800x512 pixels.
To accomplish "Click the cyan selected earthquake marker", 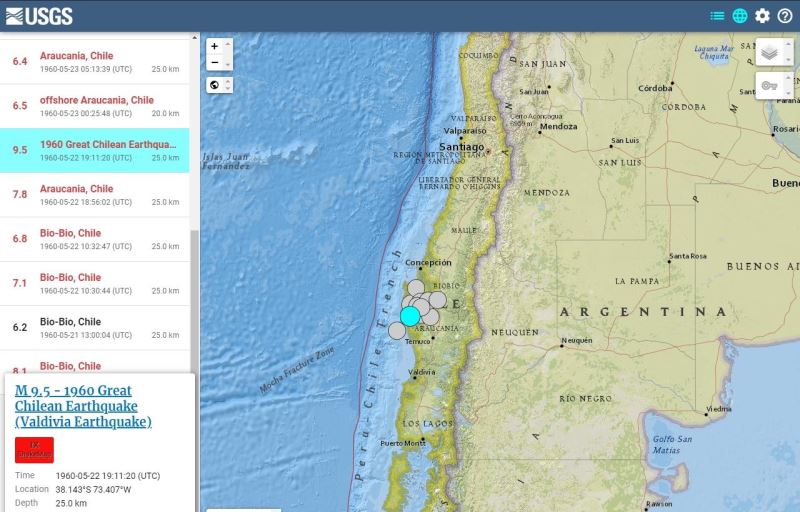I will pos(410,315).
